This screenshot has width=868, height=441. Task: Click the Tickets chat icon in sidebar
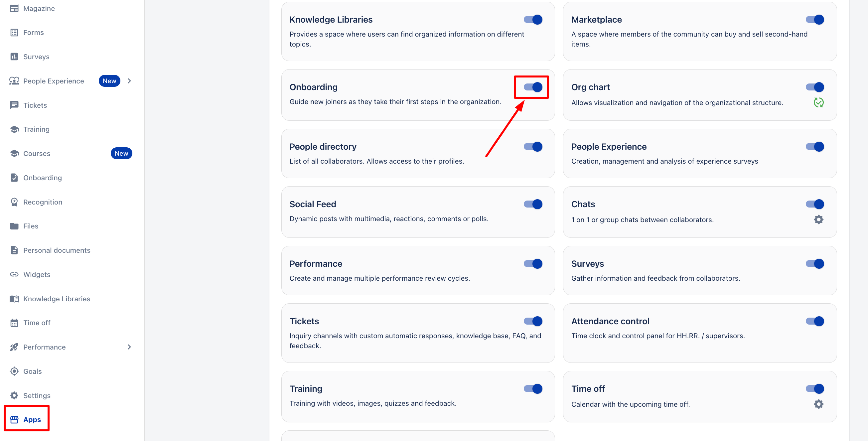(14, 105)
